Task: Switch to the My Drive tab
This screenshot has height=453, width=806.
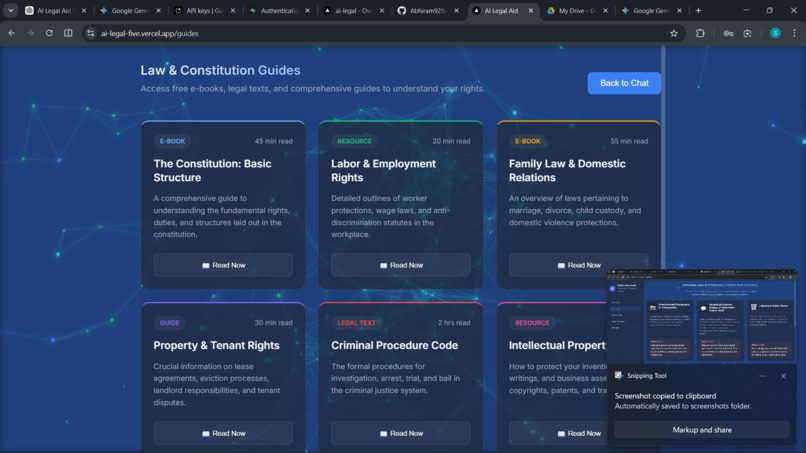Action: pos(576,10)
